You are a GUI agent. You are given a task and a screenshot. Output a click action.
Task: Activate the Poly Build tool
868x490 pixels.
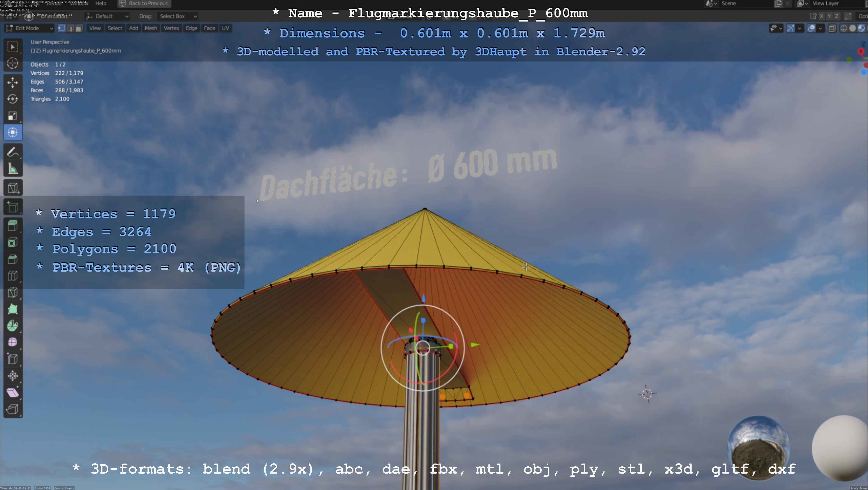click(13, 309)
